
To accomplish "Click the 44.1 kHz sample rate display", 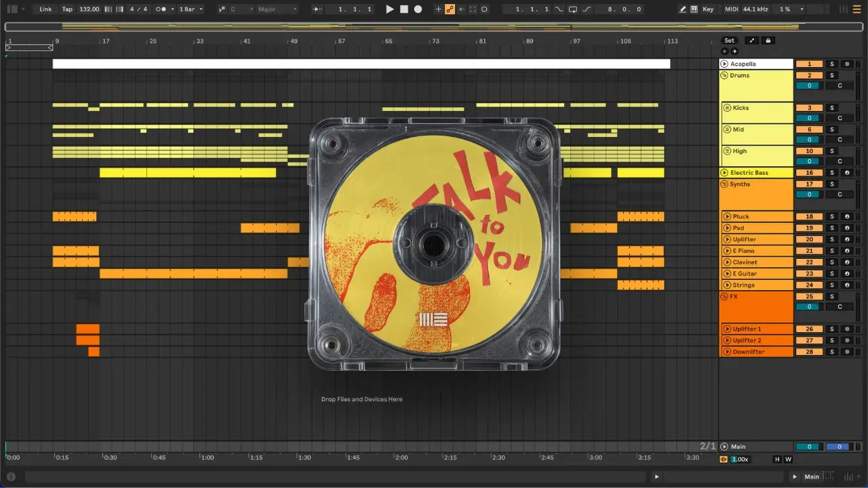I will click(757, 9).
